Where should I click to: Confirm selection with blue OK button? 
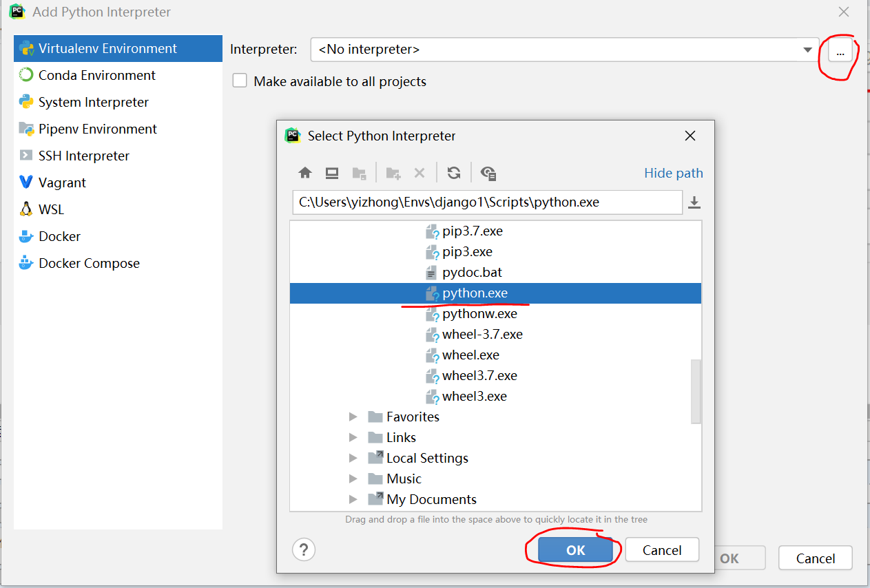point(575,549)
